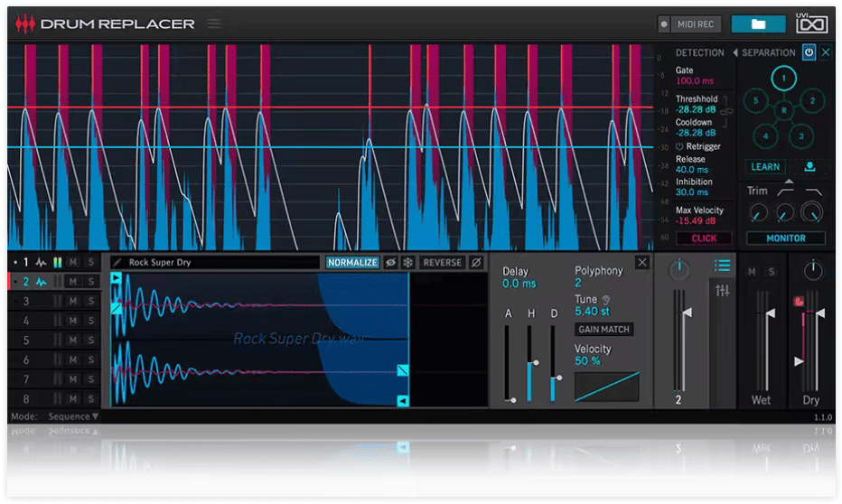Click the sample start marker play handle
Image resolution: width=842 pixels, height=504 pixels.
[116, 278]
